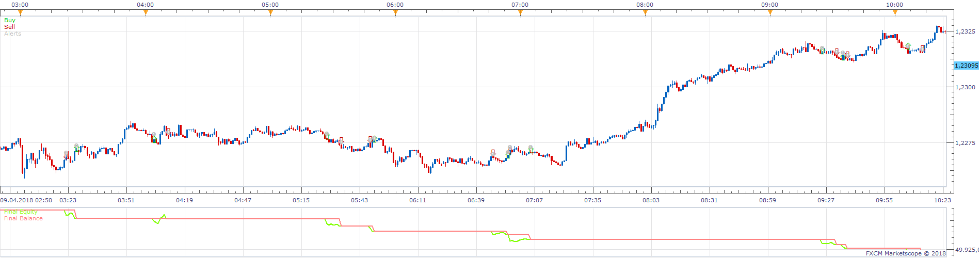Click the 08:03 time axis label
The width and height of the screenshot is (980, 258).
click(x=651, y=200)
